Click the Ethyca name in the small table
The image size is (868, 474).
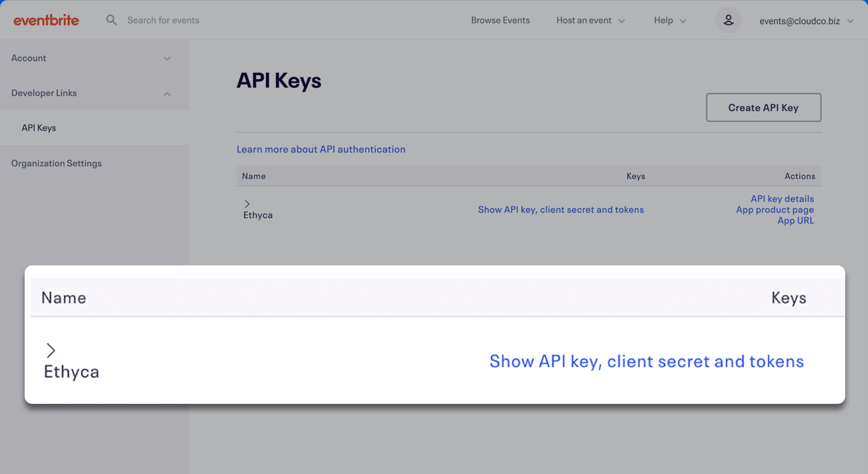tap(258, 215)
